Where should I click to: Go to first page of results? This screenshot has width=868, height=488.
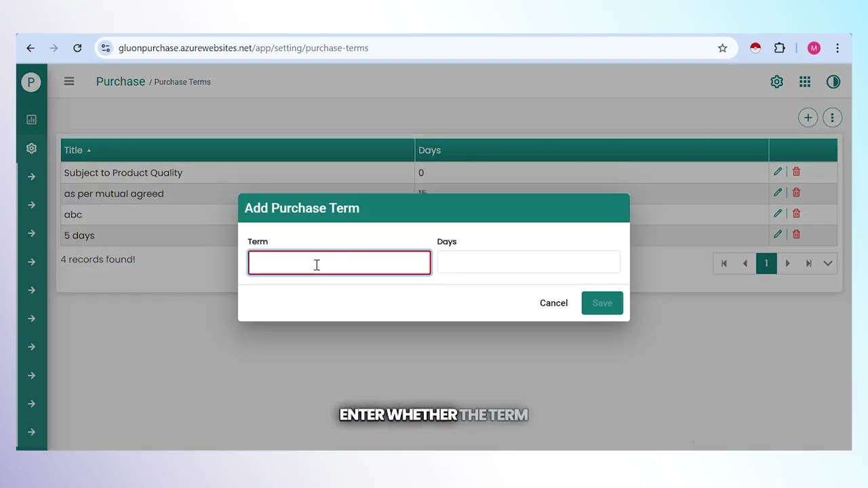[724, 263]
